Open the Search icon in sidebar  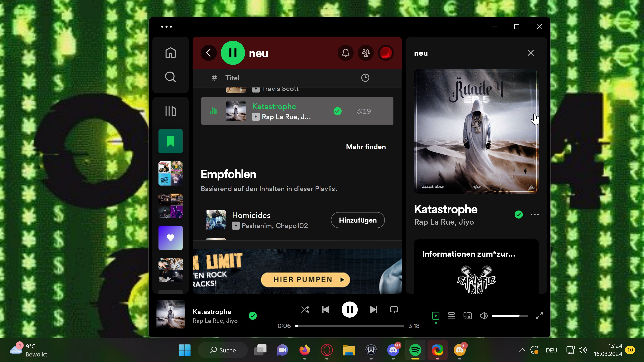point(170,77)
